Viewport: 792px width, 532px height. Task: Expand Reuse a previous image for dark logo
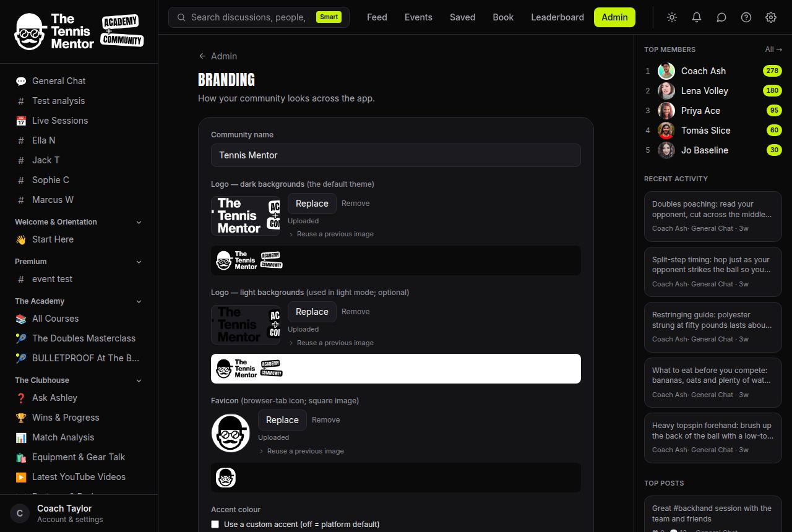coord(331,234)
